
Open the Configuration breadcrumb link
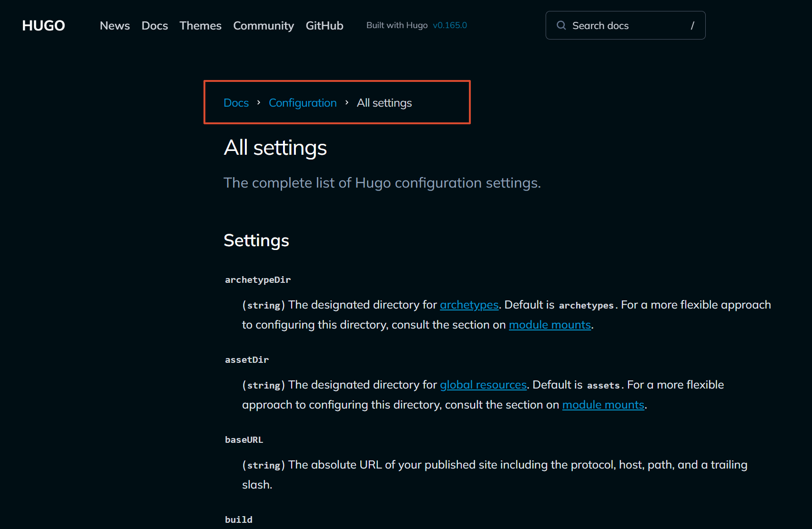303,103
